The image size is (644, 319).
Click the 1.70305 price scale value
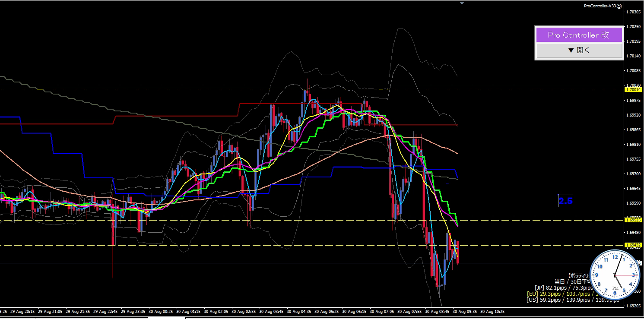click(x=633, y=12)
